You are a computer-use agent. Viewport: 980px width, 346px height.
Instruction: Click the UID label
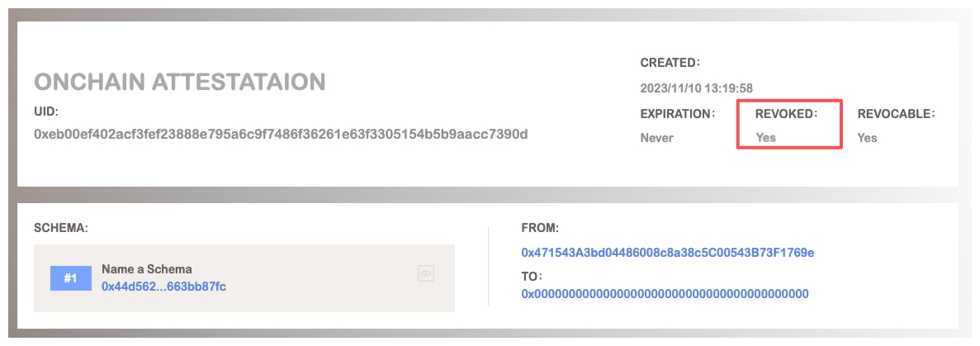[45, 111]
